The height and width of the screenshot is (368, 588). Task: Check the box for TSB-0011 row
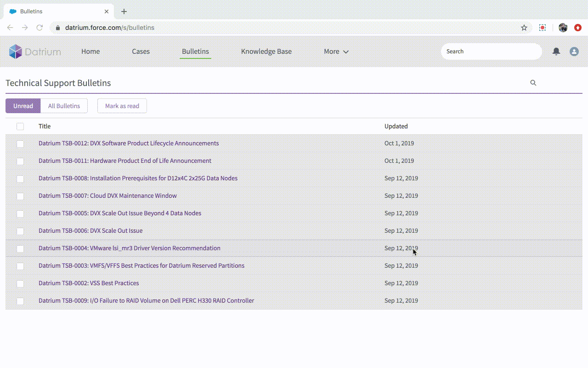(x=20, y=161)
